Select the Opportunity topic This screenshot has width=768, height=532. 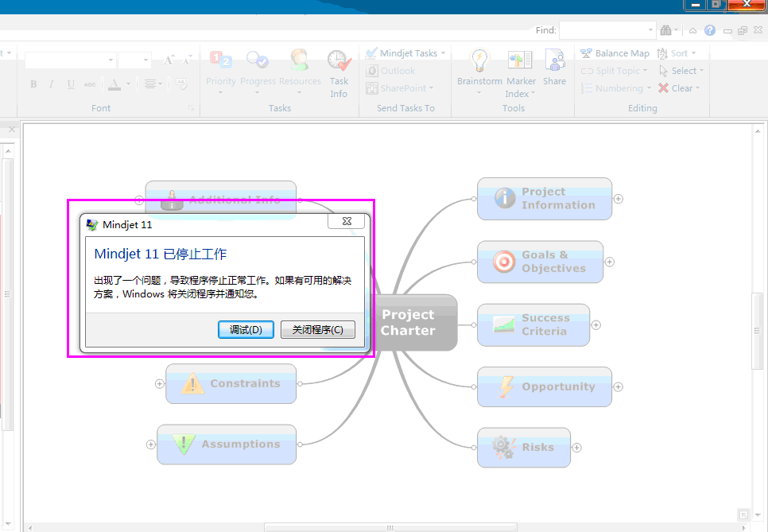point(545,386)
